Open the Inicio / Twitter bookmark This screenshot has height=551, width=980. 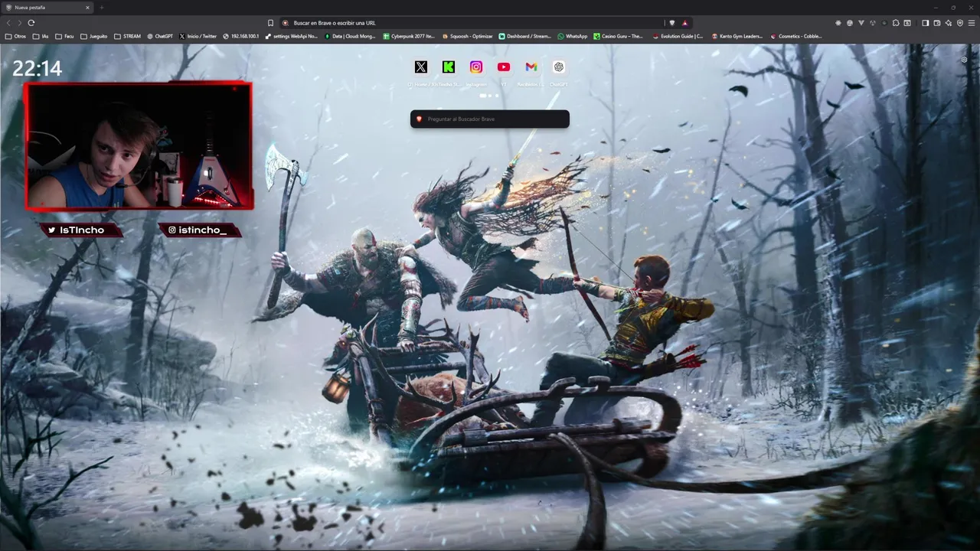198,36
